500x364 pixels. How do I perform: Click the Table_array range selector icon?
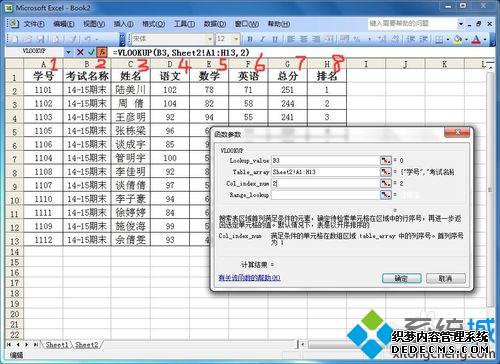(x=386, y=172)
